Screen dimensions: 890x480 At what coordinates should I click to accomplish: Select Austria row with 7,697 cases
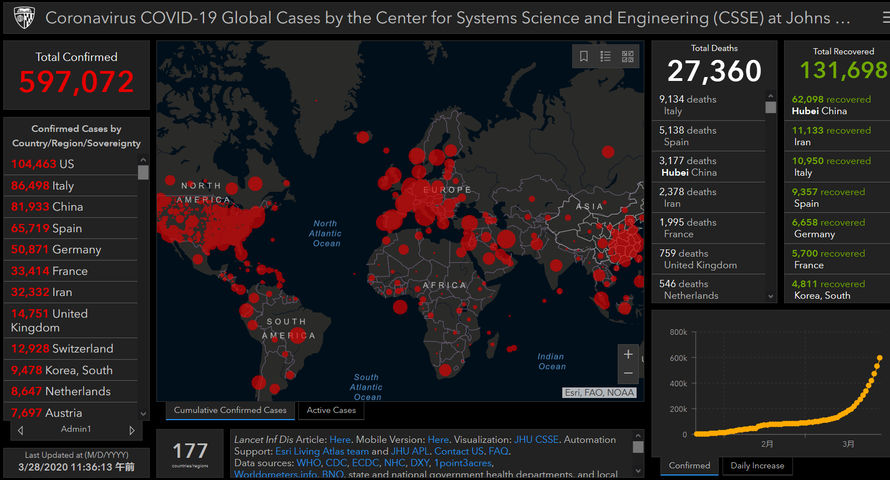(x=70, y=413)
